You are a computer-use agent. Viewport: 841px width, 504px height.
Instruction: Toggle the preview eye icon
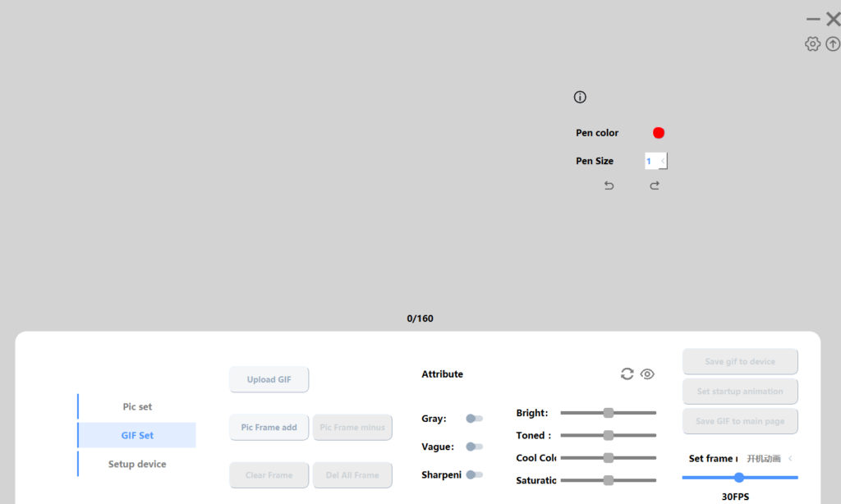click(x=647, y=374)
